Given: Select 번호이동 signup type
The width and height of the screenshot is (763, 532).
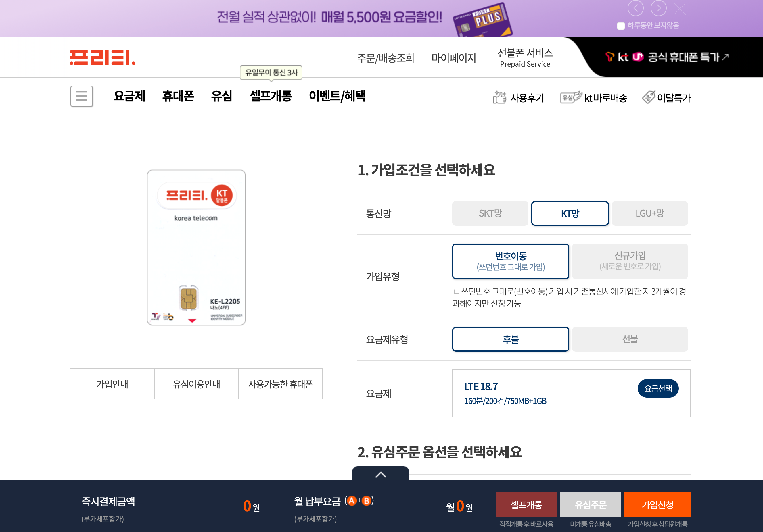Looking at the screenshot, I should click(x=510, y=261).
